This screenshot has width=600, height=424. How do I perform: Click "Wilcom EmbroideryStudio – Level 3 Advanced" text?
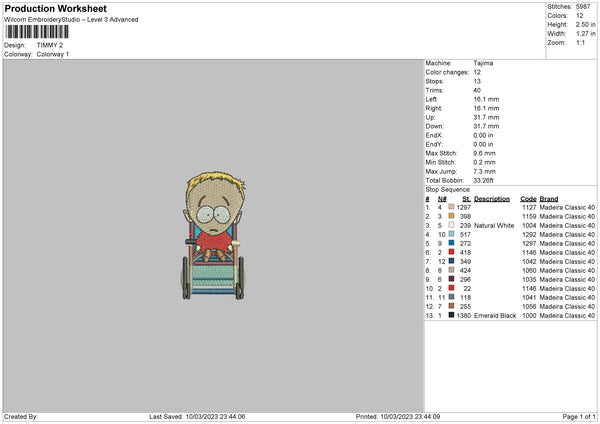click(71, 20)
